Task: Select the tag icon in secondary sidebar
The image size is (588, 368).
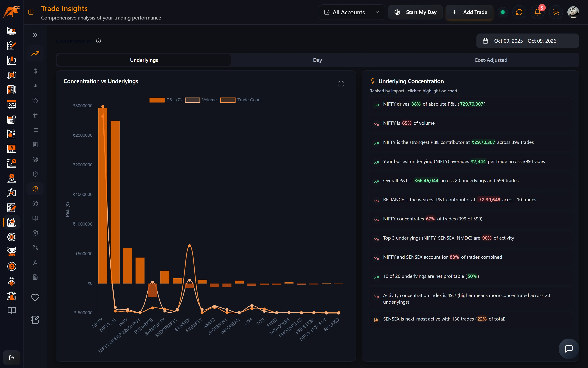Action: [x=35, y=100]
